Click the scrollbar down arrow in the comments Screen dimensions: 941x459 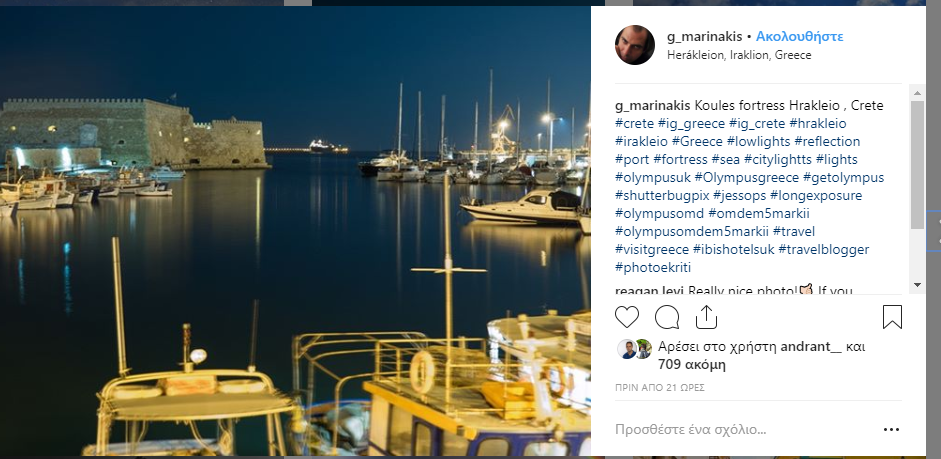[x=917, y=285]
